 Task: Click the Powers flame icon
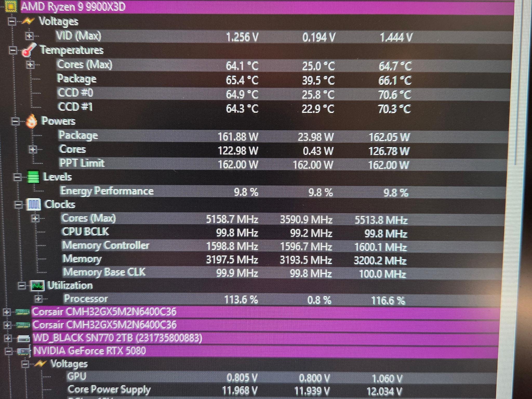pyautogui.click(x=32, y=121)
